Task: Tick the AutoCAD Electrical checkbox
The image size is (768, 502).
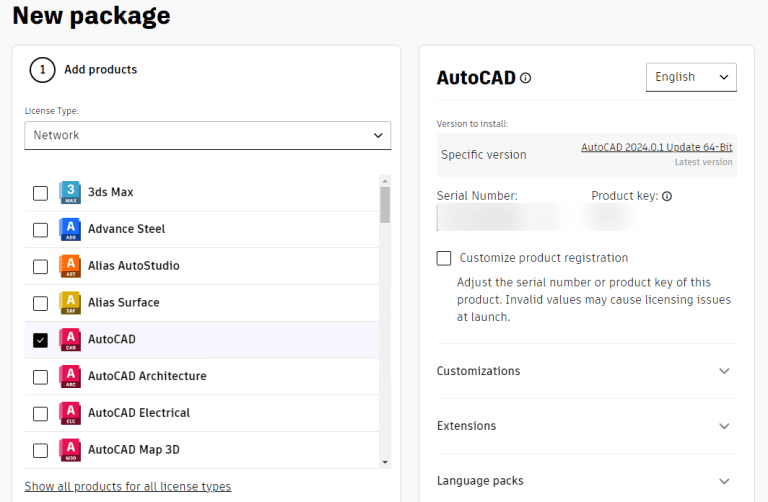Action: tap(40, 413)
